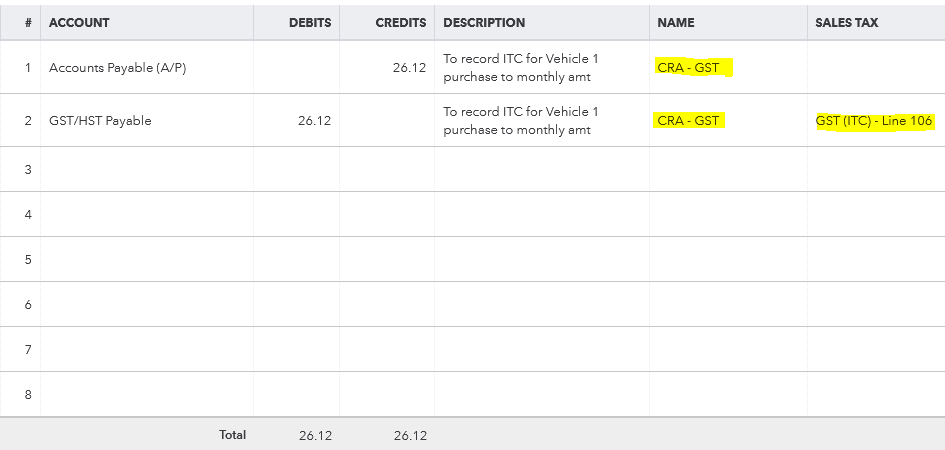Select CRA - GST name in row 2
945x450 pixels.
(688, 120)
